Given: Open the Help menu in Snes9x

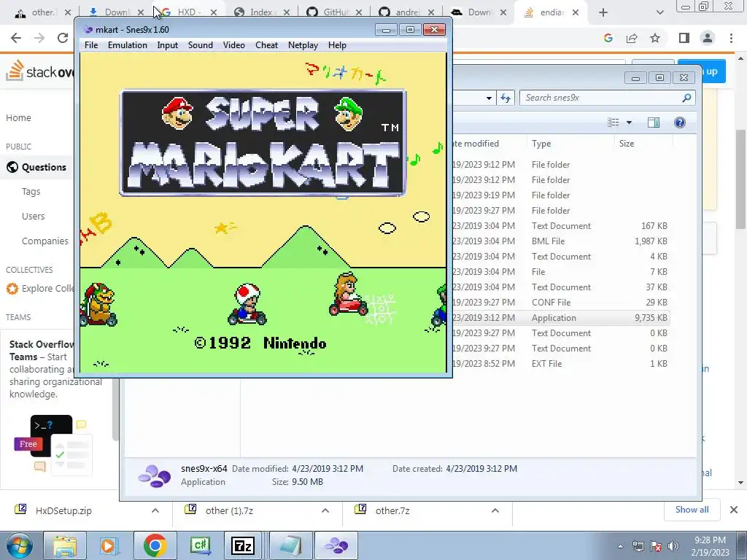Looking at the screenshot, I should point(337,44).
